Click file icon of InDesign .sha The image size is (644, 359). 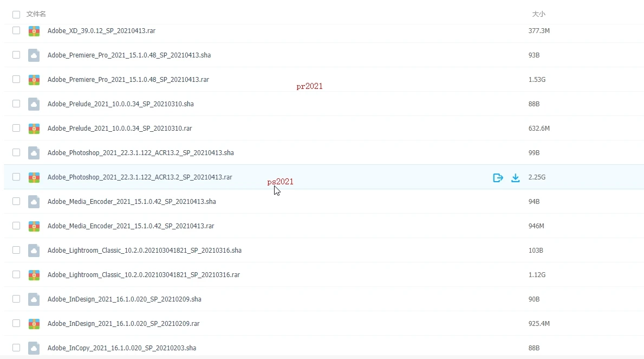click(x=34, y=299)
